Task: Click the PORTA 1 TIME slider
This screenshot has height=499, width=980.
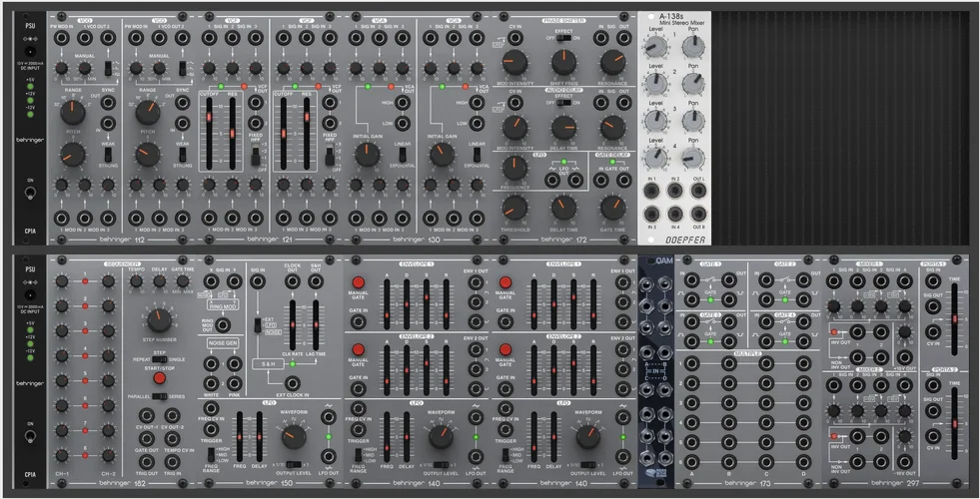Action: click(954, 319)
